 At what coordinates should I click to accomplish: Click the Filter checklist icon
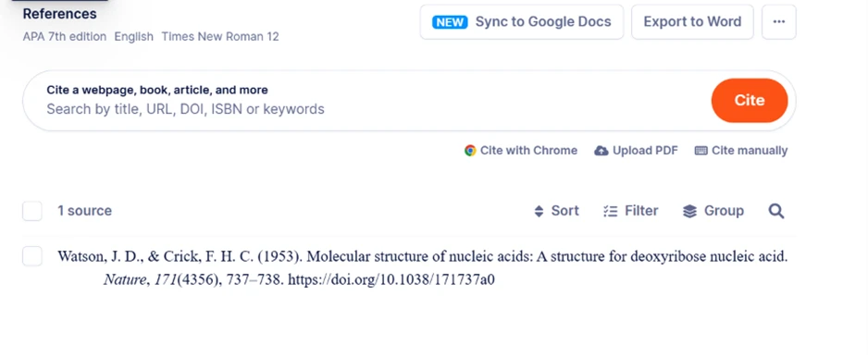pyautogui.click(x=610, y=212)
